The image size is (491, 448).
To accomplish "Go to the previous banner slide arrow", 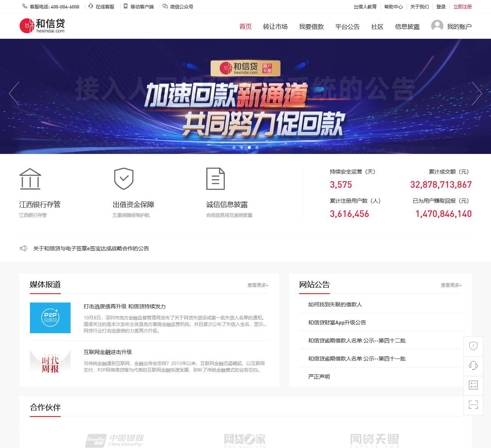I will click(14, 93).
